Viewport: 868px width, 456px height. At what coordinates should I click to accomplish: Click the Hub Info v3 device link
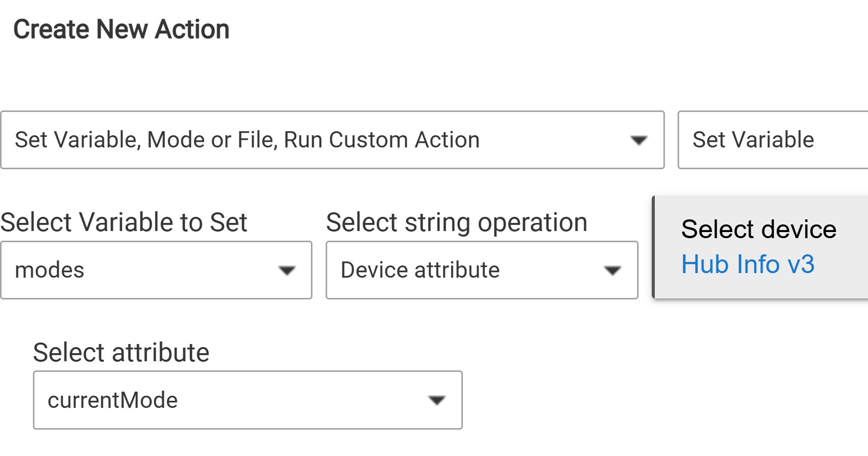[747, 264]
